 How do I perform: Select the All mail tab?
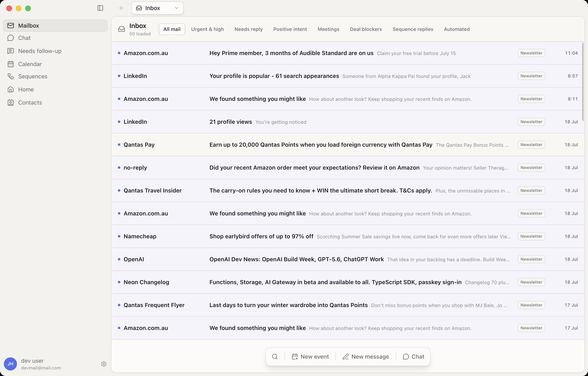click(x=172, y=29)
